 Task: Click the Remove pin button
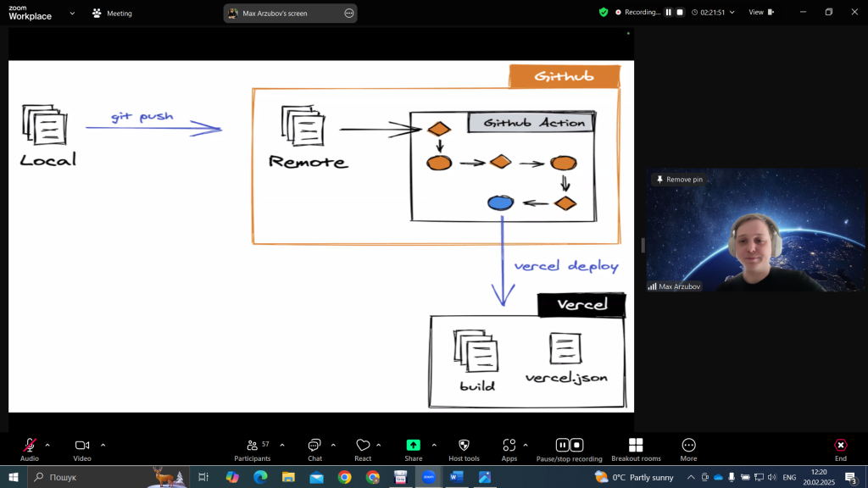pyautogui.click(x=679, y=180)
